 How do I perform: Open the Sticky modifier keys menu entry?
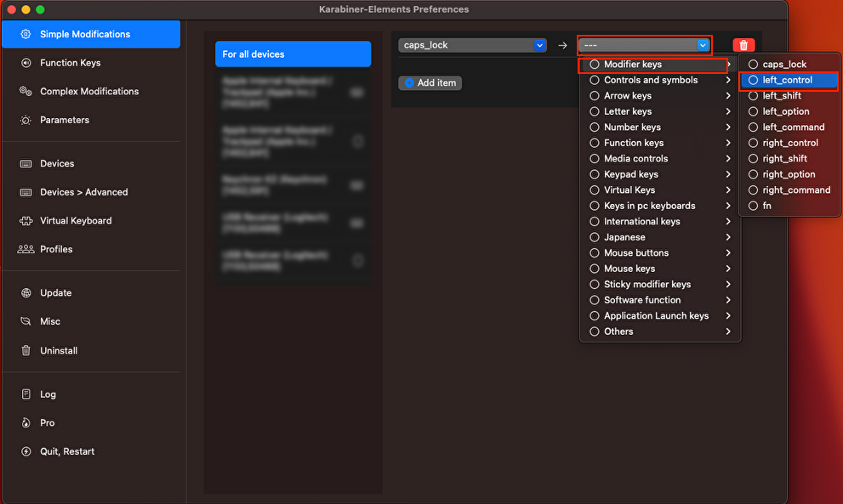coord(659,284)
